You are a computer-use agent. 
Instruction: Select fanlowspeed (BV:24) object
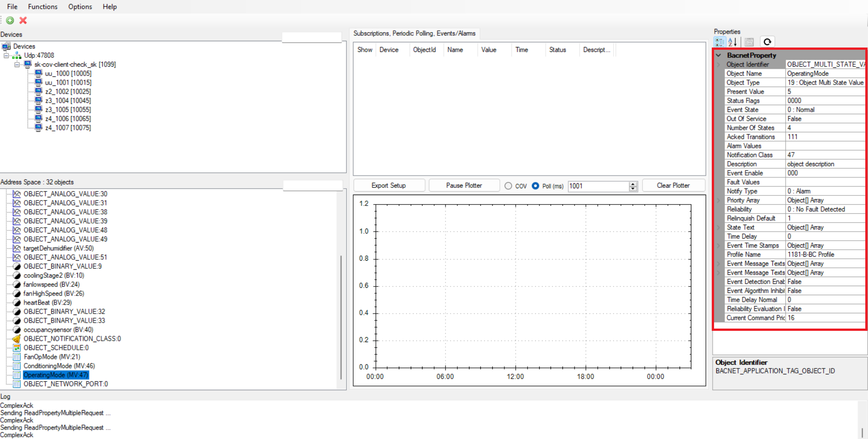point(52,284)
